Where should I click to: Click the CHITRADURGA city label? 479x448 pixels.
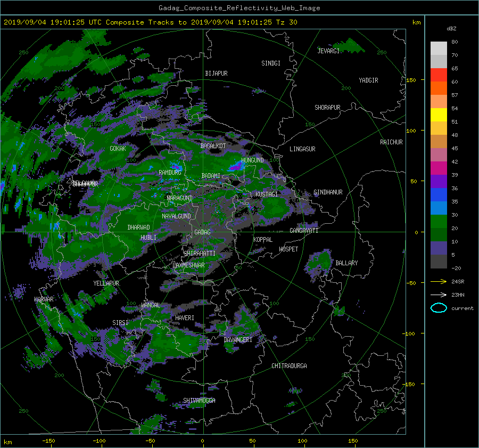coord(289,366)
